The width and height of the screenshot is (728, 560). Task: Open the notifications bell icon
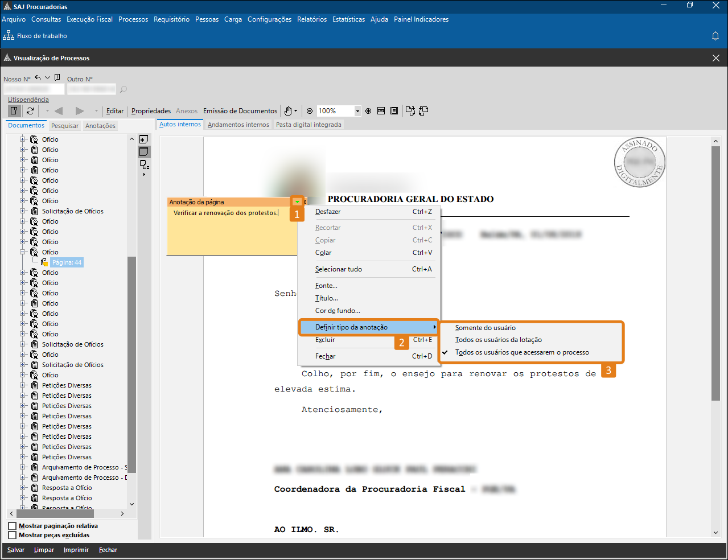coord(715,36)
